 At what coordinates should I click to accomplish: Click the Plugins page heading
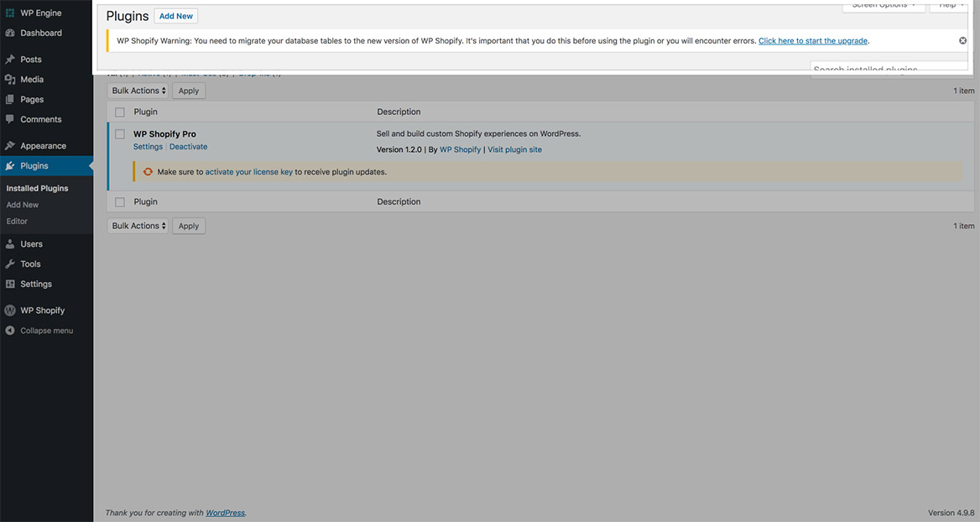coord(128,16)
